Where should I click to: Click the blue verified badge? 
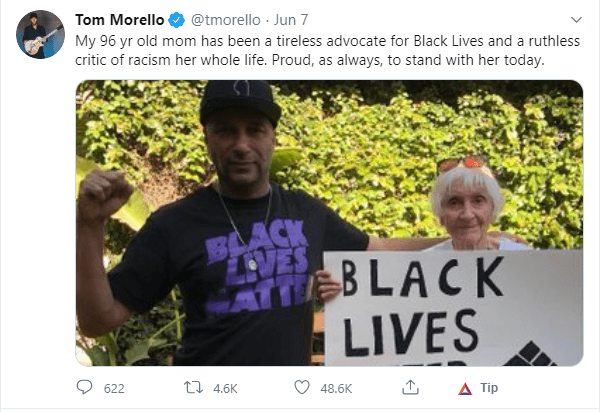coord(177,20)
